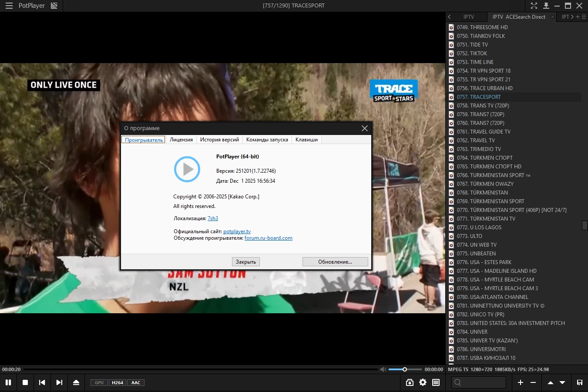588x392 pixels.
Task: Add a new playlist tab
Action: tap(578, 17)
